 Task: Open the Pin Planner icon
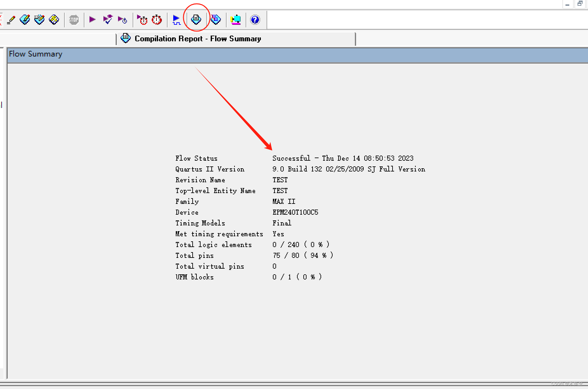(39, 20)
